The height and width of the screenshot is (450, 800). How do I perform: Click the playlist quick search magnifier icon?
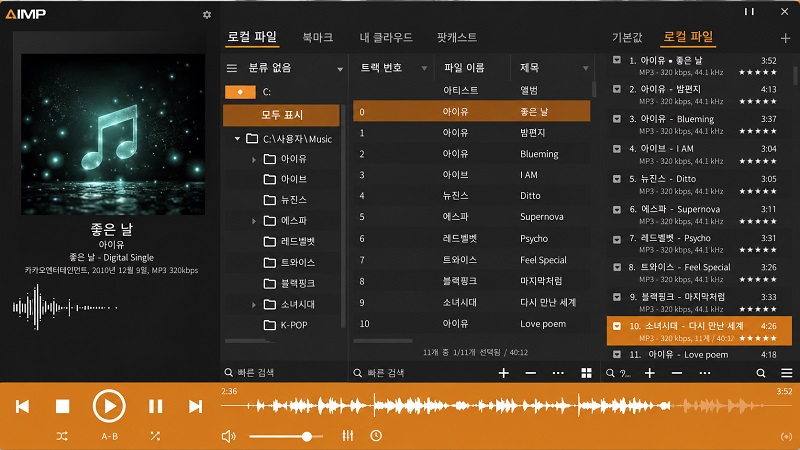(610, 373)
